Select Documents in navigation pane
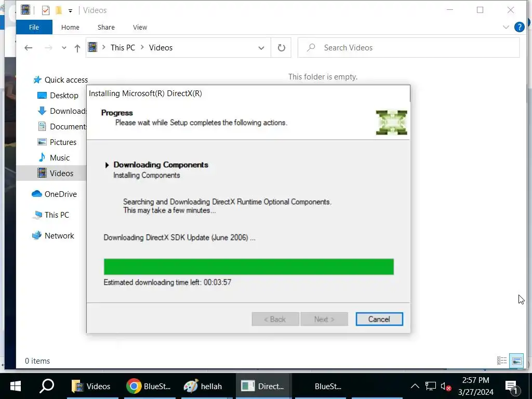The height and width of the screenshot is (399, 532). [x=61, y=127]
